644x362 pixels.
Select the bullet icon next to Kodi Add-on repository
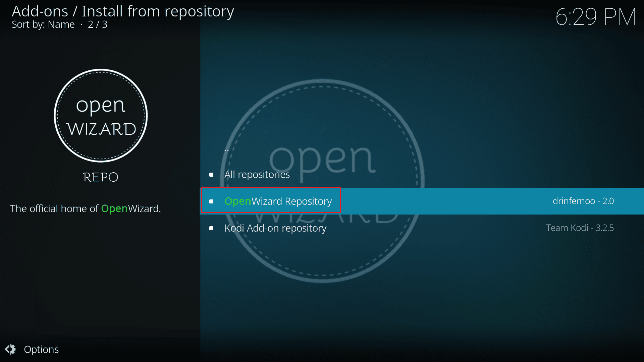(x=211, y=228)
